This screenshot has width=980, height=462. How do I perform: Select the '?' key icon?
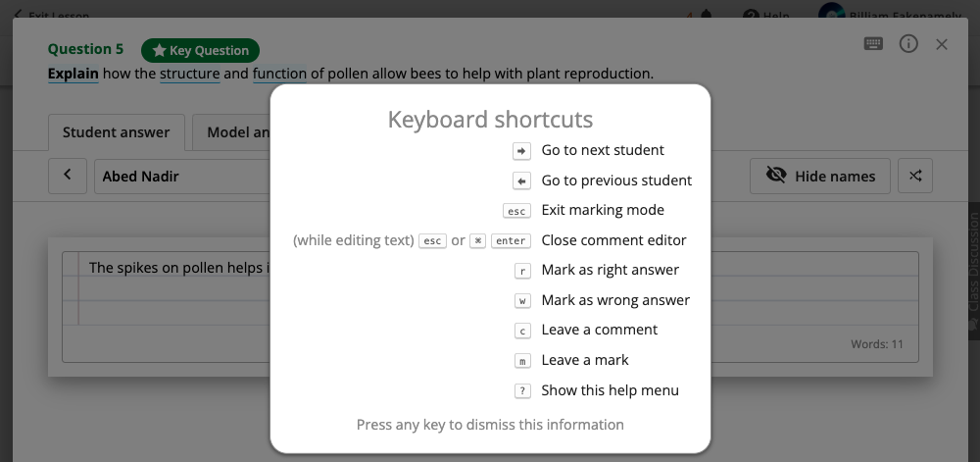(522, 390)
